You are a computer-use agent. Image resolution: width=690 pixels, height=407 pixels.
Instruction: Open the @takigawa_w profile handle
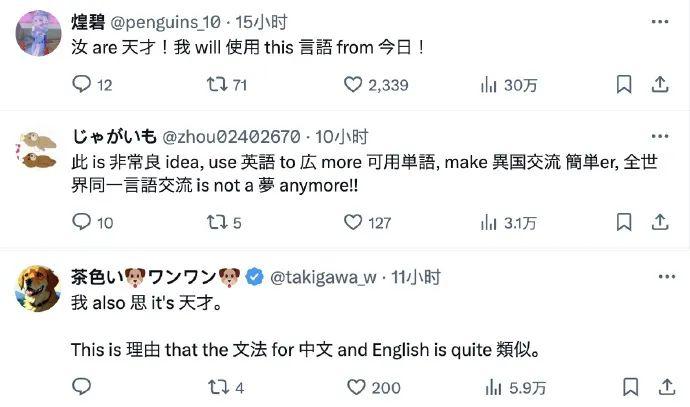323,277
